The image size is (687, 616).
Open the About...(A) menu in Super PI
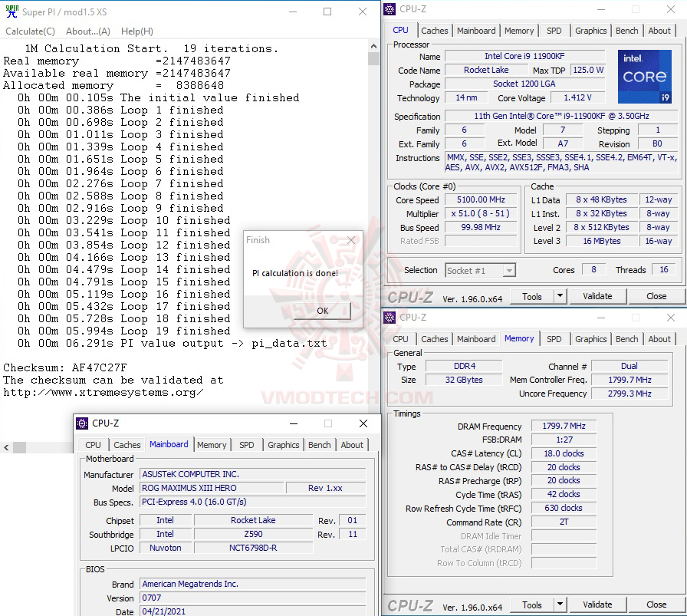point(87,31)
